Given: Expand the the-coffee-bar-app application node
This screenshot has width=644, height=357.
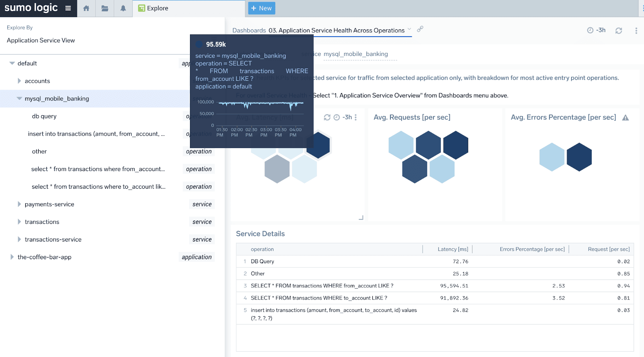Looking at the screenshot, I should 12,257.
